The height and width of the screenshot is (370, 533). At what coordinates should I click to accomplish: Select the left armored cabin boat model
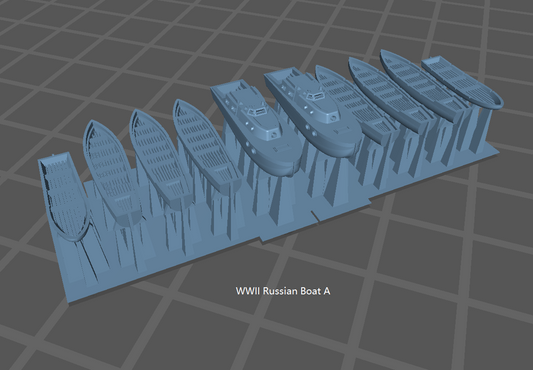pos(257,128)
